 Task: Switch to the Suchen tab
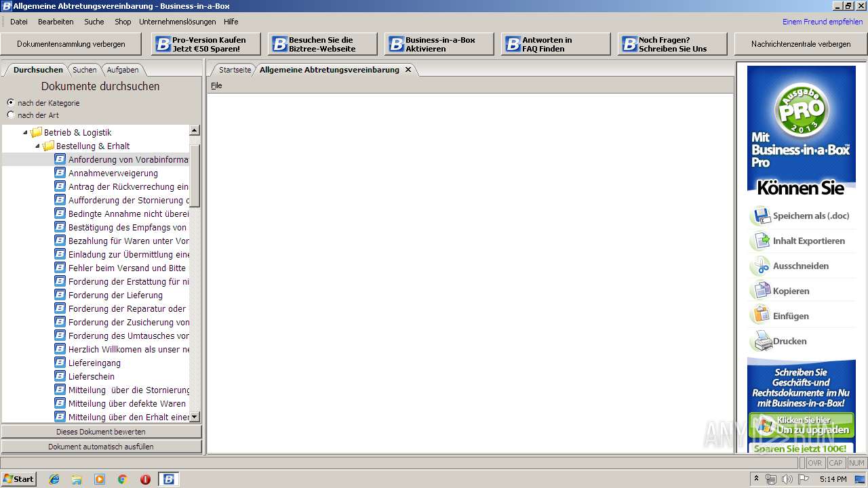click(x=85, y=70)
